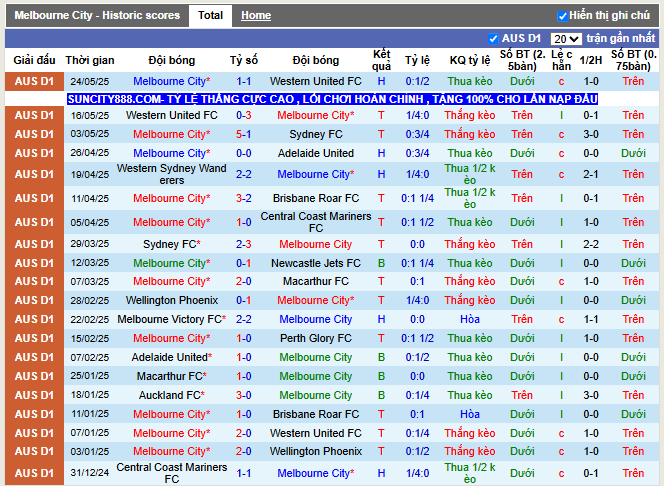
Task: Open Brisbane Roar FC in the 11/01/25 row
Action: pyautogui.click(x=315, y=414)
